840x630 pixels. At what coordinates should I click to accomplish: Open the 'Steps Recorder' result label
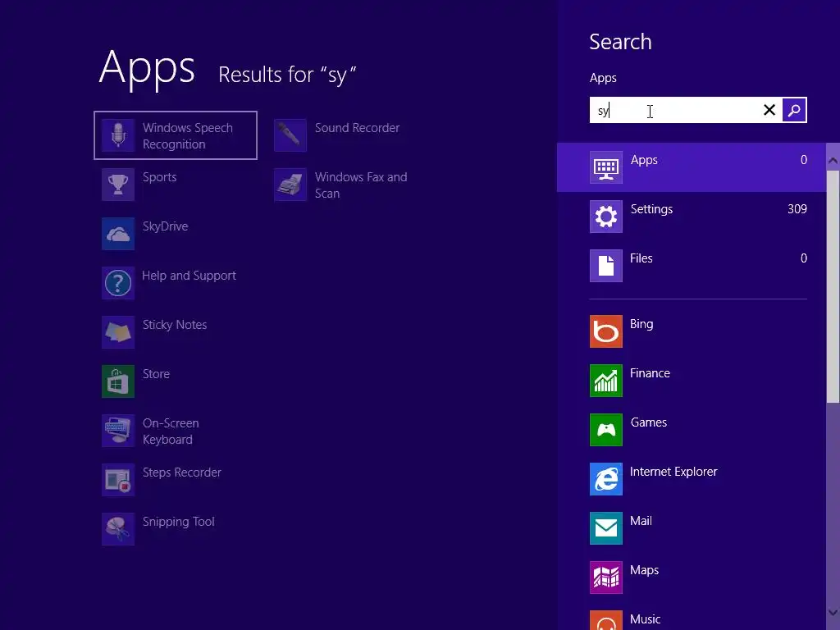pyautogui.click(x=181, y=472)
